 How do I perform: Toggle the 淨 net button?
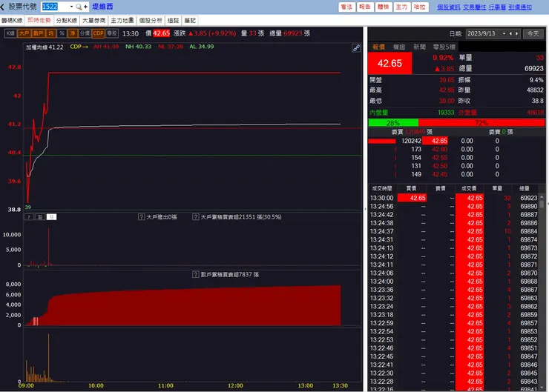point(73,33)
